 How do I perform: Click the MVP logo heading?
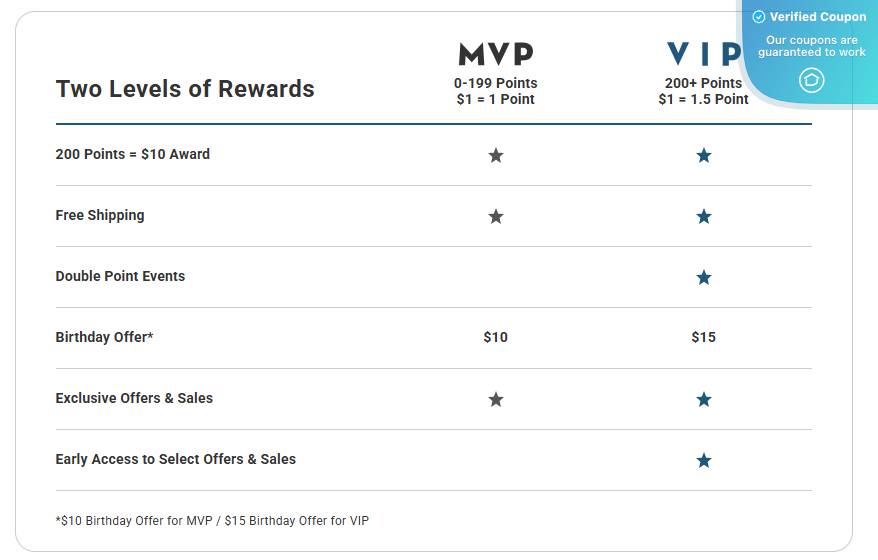click(x=496, y=54)
